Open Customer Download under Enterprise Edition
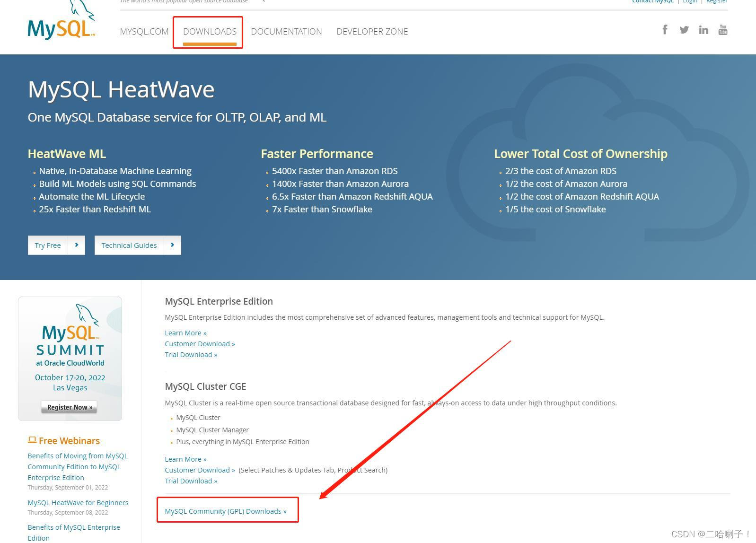The image size is (756, 543). coord(200,344)
